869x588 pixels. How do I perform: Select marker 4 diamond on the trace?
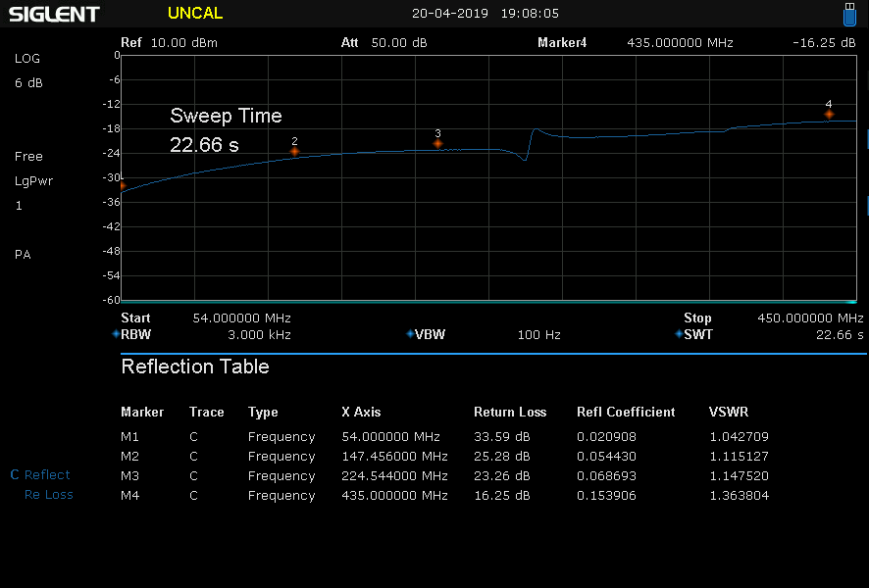point(829,115)
